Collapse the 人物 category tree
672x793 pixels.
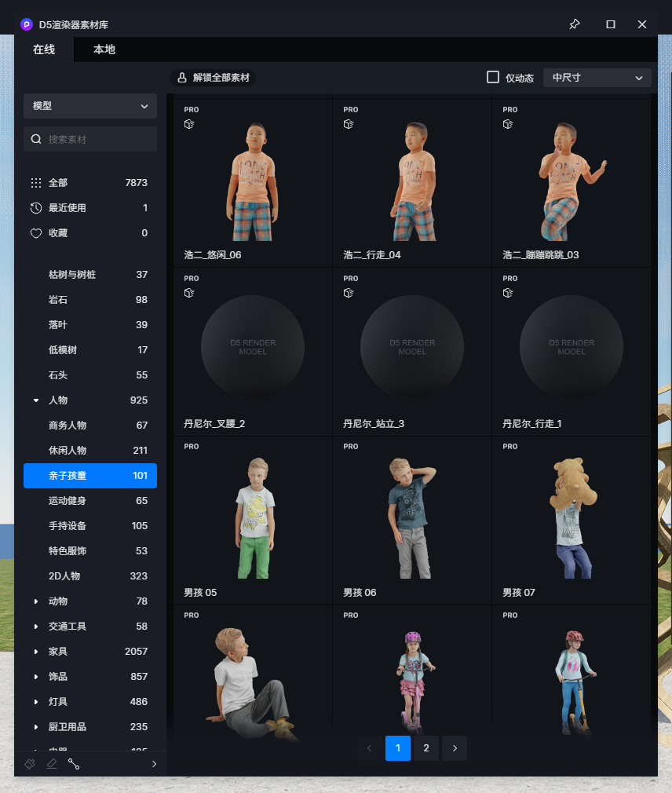[x=36, y=400]
